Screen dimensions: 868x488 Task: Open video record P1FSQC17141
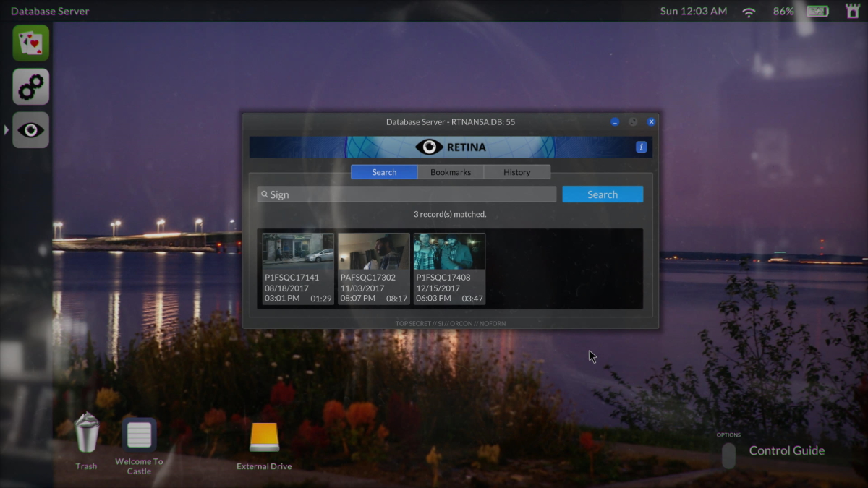click(298, 268)
